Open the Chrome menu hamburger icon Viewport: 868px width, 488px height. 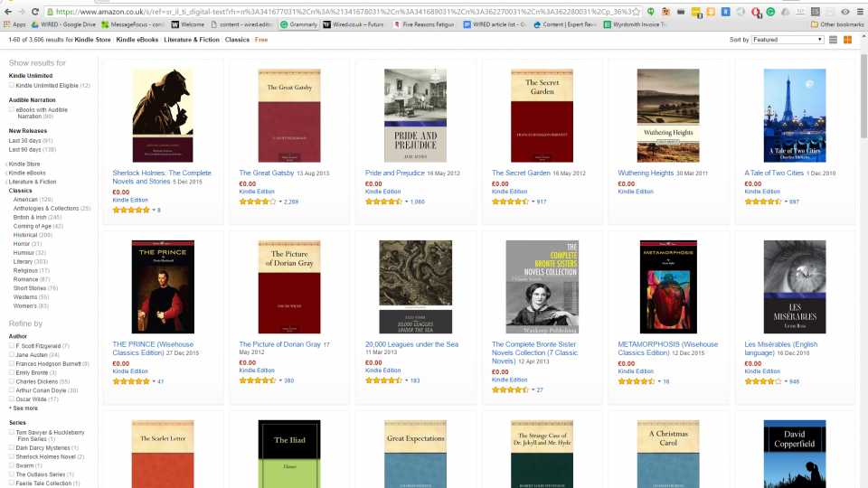pos(860,12)
